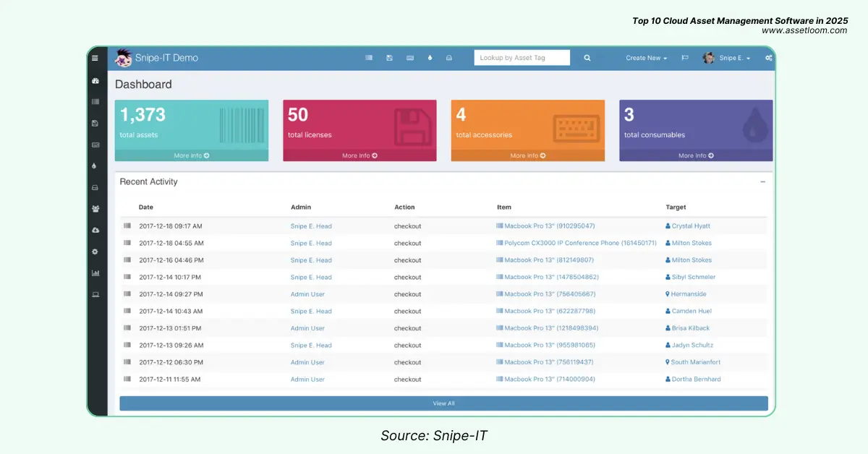Viewport: 868px width, 454px height.
Task: Open Dashboard from the sidebar gauge icon
Action: [95, 81]
